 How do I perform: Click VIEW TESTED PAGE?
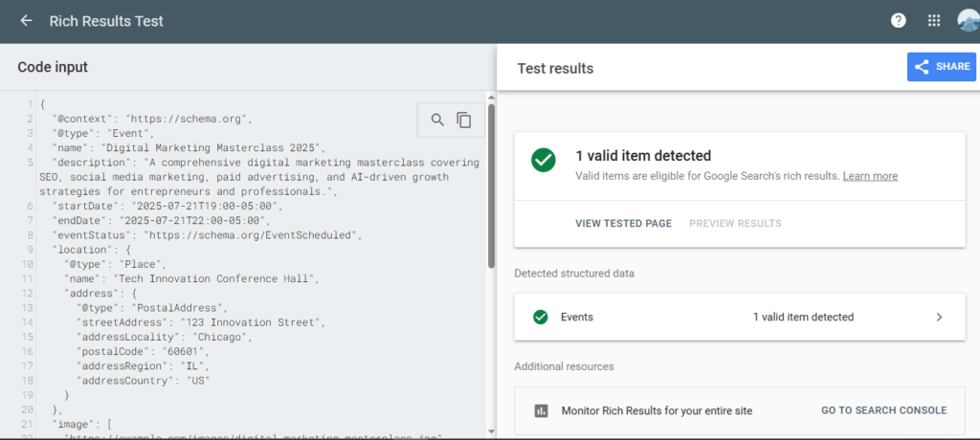(x=623, y=224)
